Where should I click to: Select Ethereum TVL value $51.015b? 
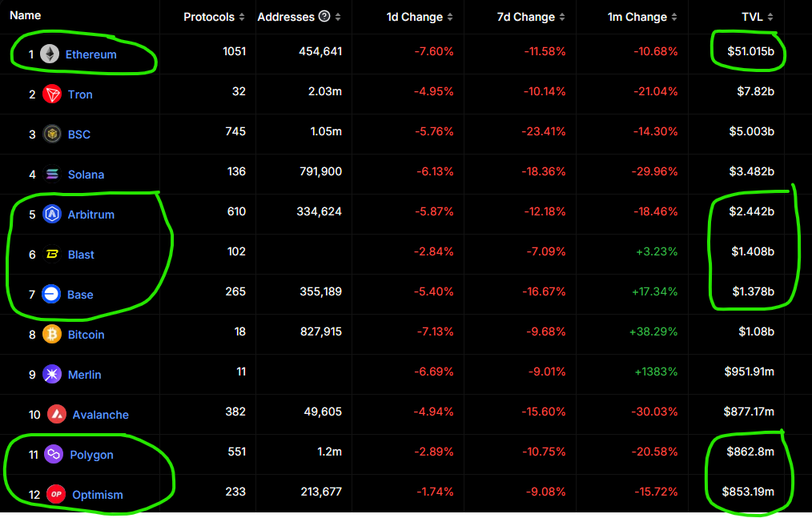point(750,51)
